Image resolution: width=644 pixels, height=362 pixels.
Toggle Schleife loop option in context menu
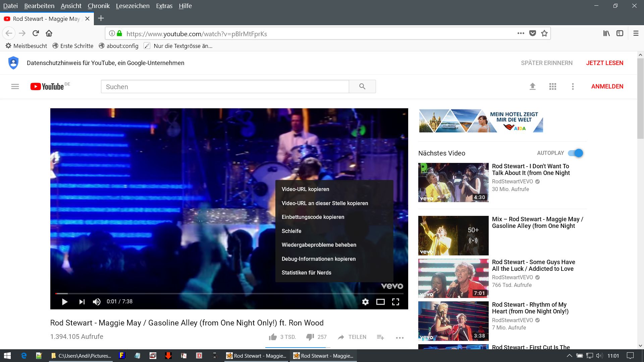(291, 231)
